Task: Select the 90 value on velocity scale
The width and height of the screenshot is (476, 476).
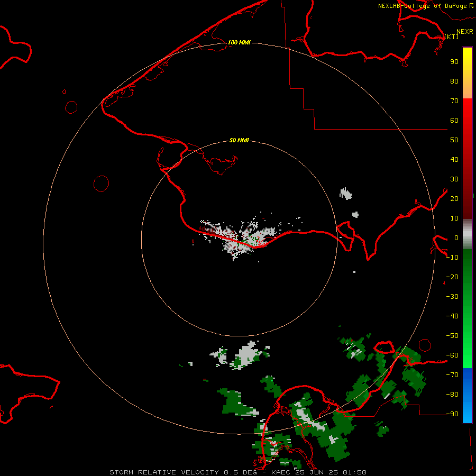Action: 454,62
